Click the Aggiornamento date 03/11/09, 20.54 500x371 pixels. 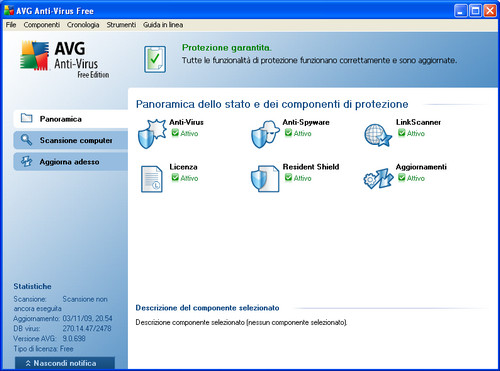tap(87, 319)
